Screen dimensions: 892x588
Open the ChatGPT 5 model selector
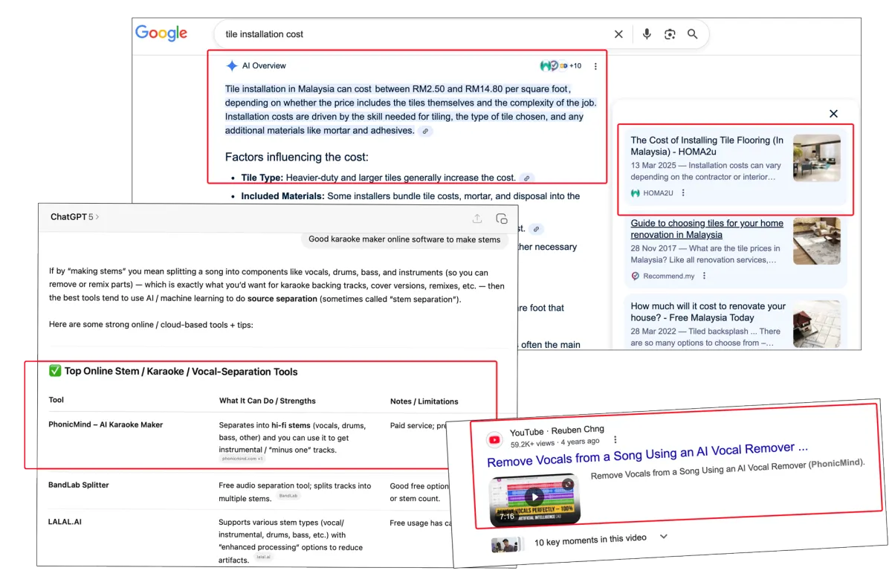(x=74, y=217)
